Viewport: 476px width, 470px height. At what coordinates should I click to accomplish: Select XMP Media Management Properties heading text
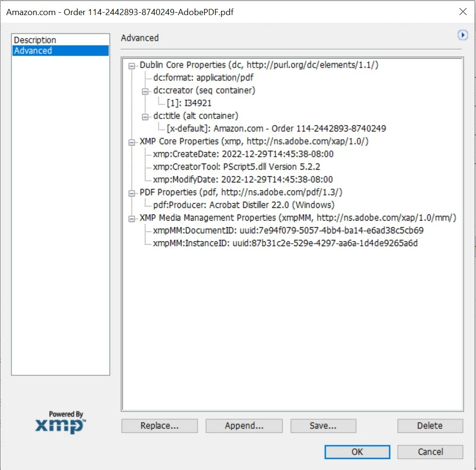[298, 218]
